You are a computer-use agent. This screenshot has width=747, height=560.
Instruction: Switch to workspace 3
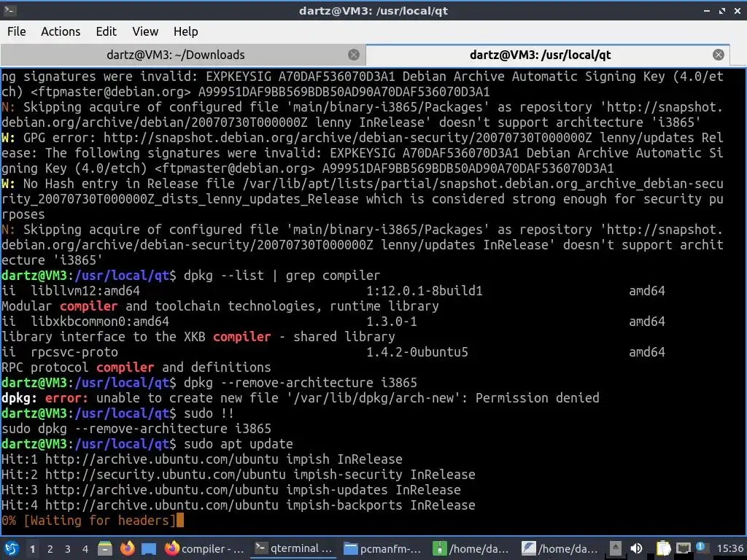point(68,549)
